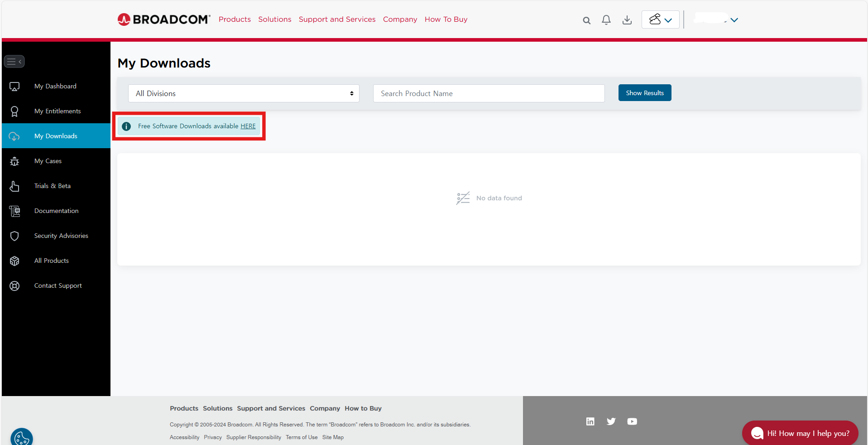
Task: Open Broadcom YouTube icon in footer
Action: pyautogui.click(x=632, y=421)
